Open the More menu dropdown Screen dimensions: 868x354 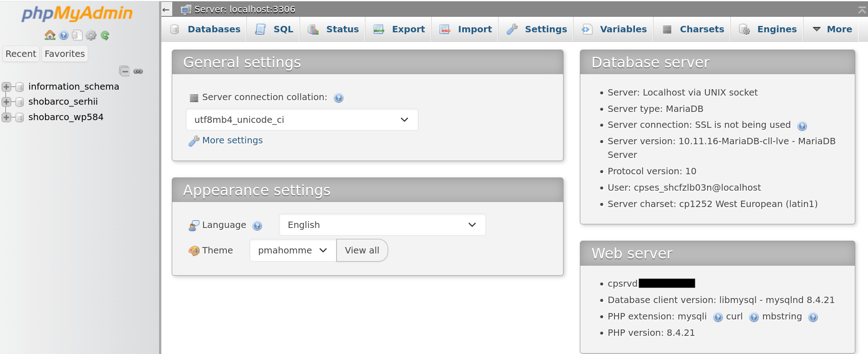tap(833, 29)
